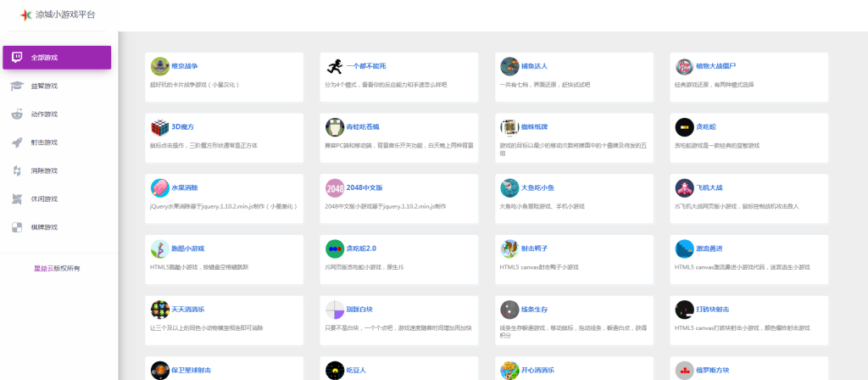Open the 维京战争 game title link
This screenshot has height=380, width=868.
[184, 66]
